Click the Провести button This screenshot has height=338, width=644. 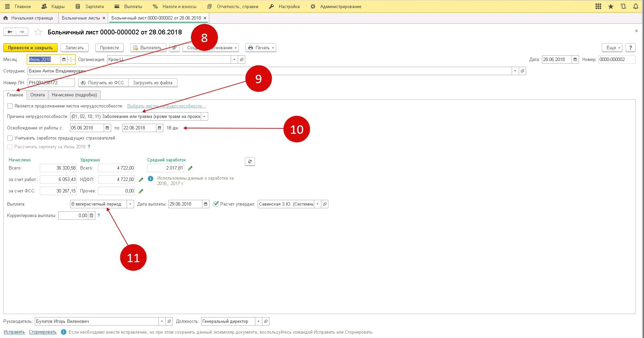[109, 48]
